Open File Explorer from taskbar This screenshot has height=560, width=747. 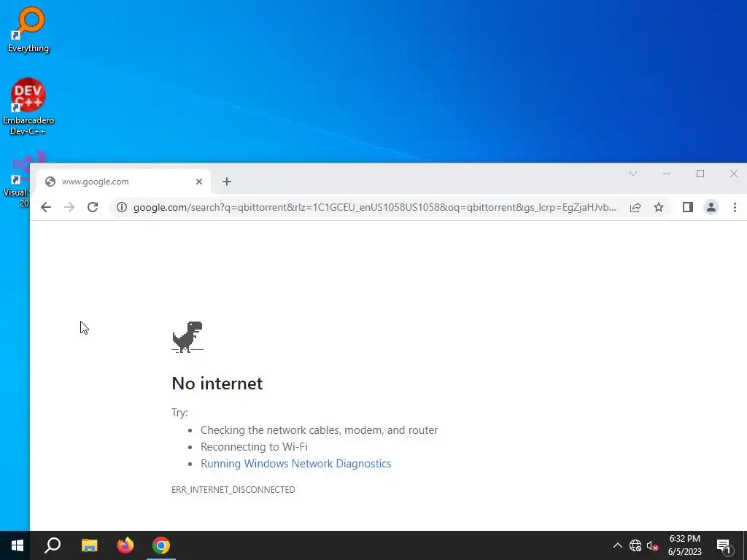point(90,545)
